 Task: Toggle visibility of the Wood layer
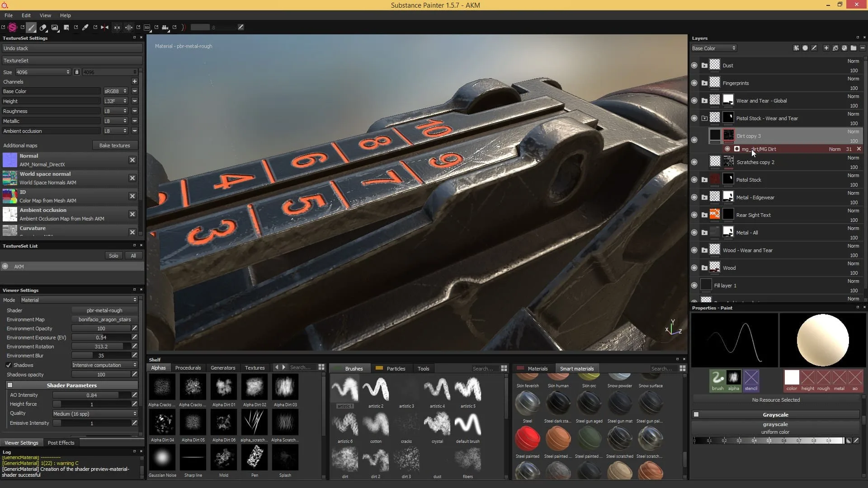point(694,267)
